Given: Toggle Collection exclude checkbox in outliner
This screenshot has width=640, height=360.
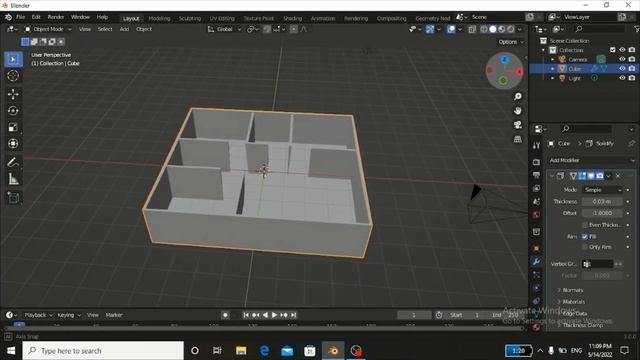Looking at the screenshot, I should coord(612,50).
